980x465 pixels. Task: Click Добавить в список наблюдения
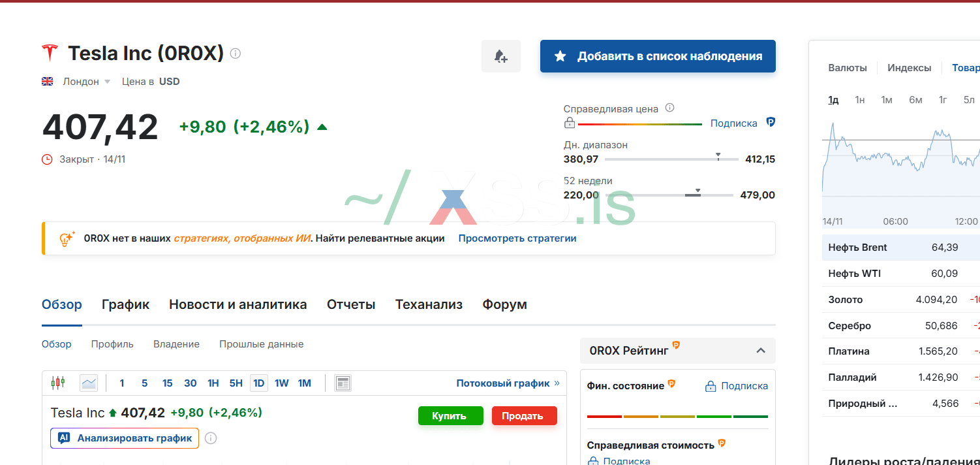click(657, 56)
